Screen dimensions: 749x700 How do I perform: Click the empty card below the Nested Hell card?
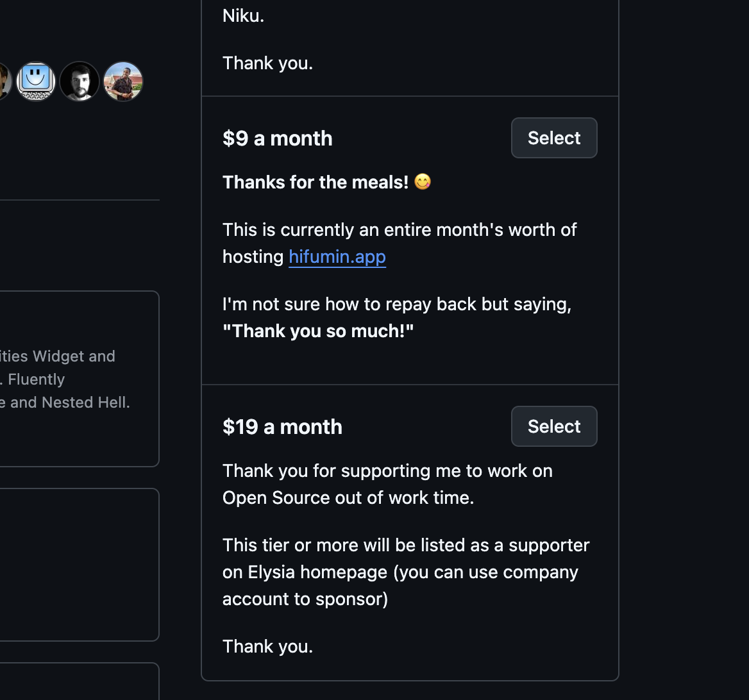(77, 564)
